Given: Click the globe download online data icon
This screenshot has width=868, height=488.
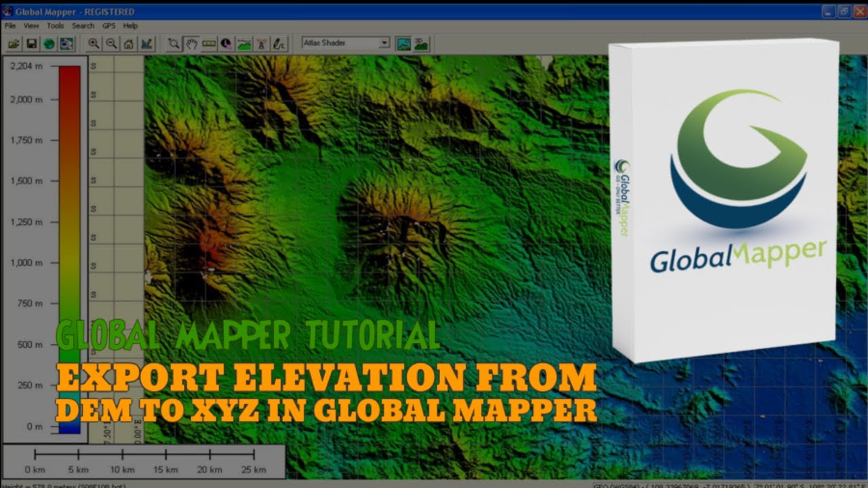Looking at the screenshot, I should (49, 43).
